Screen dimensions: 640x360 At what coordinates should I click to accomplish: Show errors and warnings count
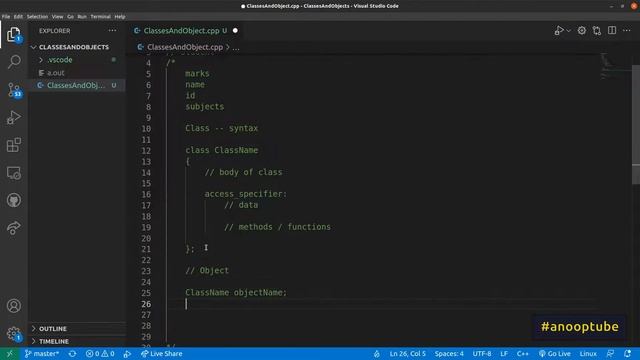coord(100,354)
